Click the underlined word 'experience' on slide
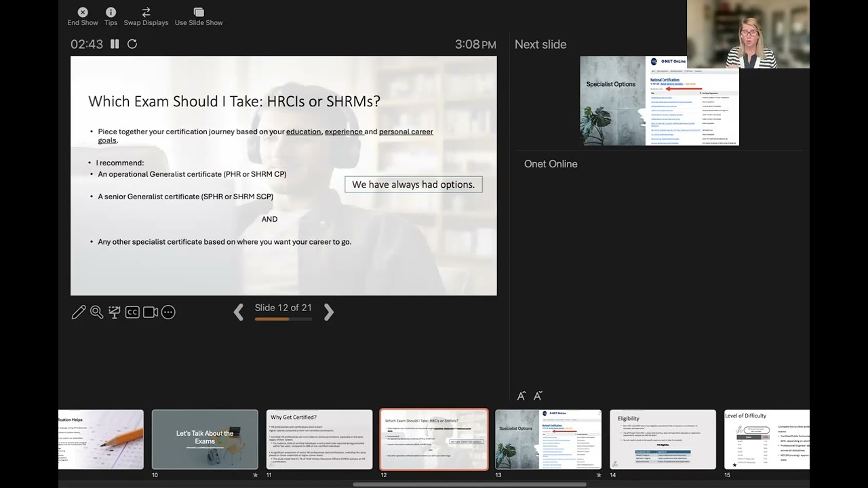 [344, 131]
